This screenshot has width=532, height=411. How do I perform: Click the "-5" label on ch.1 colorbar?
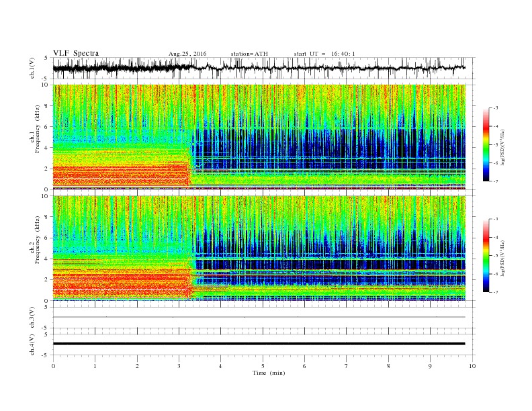click(x=495, y=145)
